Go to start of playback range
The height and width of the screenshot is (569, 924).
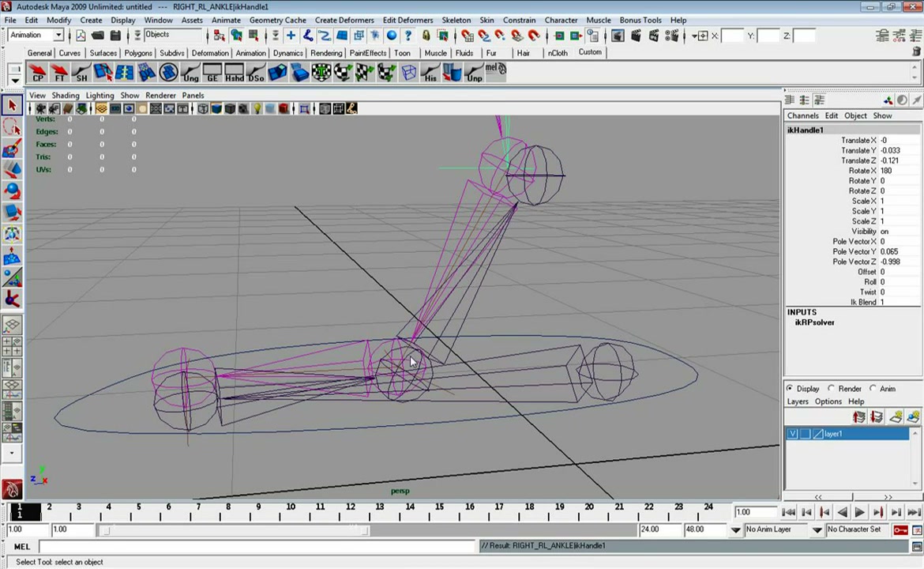(788, 512)
